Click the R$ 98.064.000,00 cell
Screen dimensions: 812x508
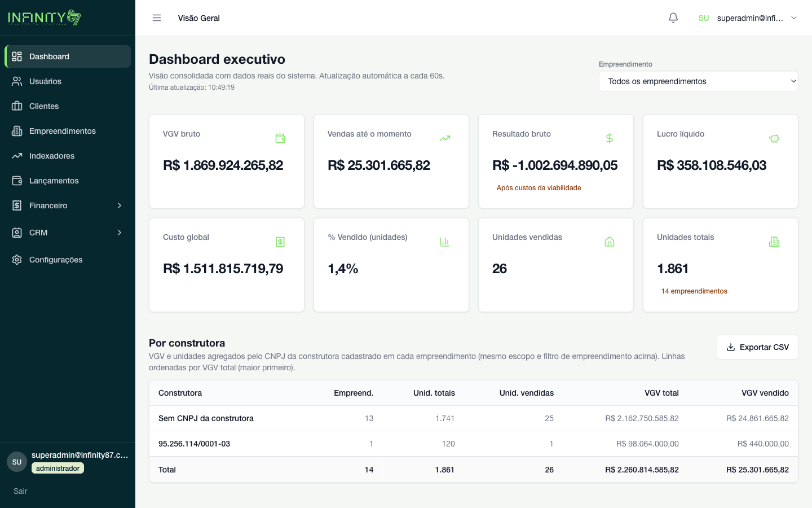(647, 444)
